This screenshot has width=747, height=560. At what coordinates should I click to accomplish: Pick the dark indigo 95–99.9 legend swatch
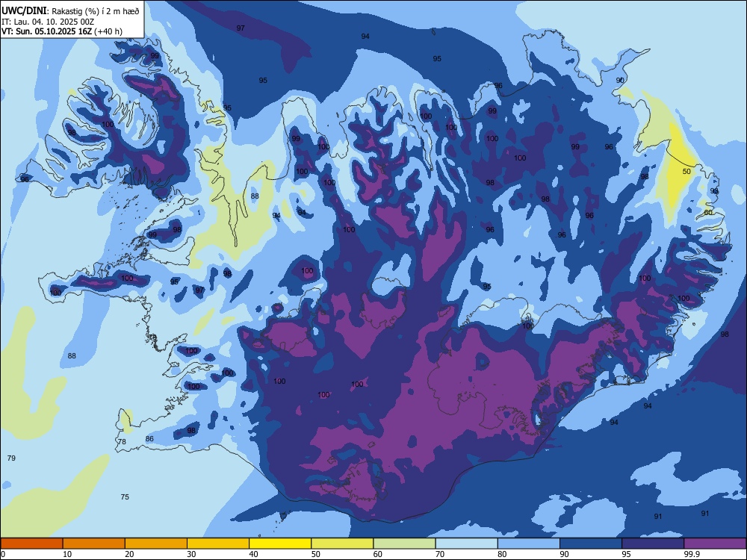click(653, 544)
